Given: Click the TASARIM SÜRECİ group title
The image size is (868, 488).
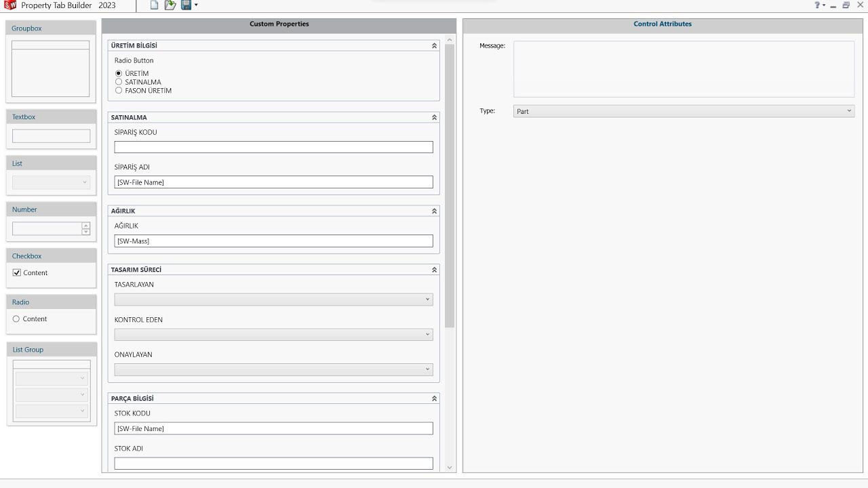Looking at the screenshot, I should click(136, 270).
